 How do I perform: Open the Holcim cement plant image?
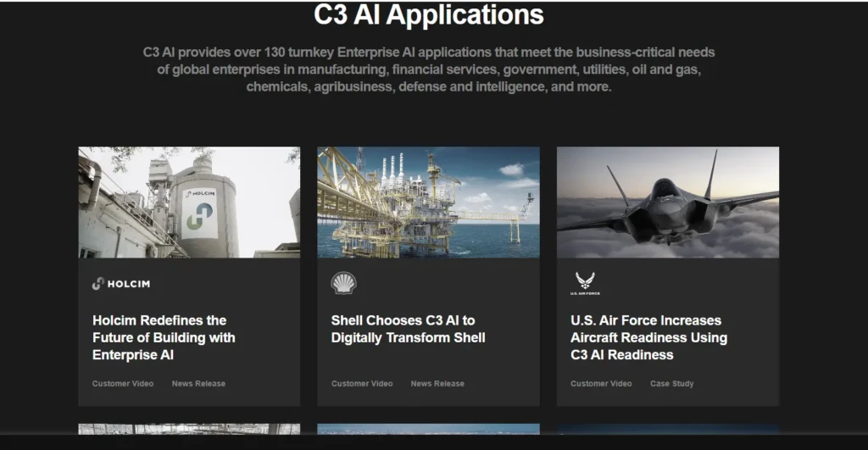(189, 202)
